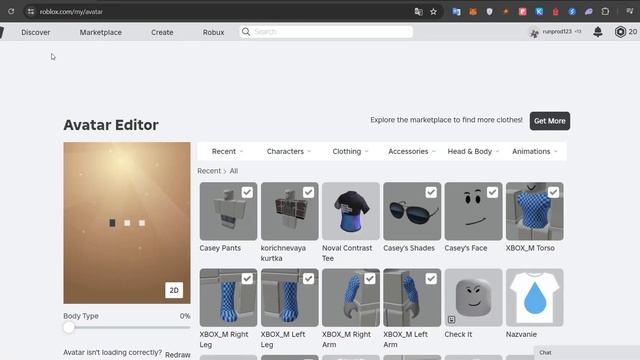Click the orange fox extension icon
The image size is (640, 360).
coord(473,12)
